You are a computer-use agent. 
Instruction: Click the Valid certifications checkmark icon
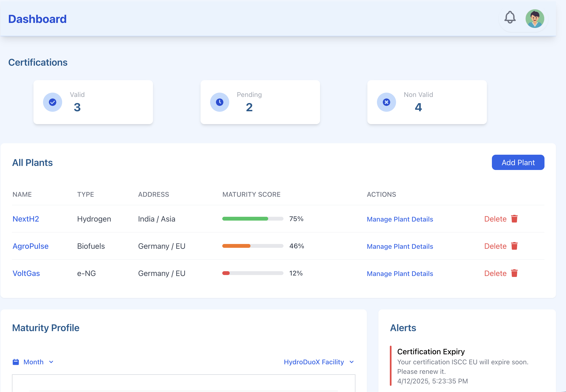coord(52,102)
